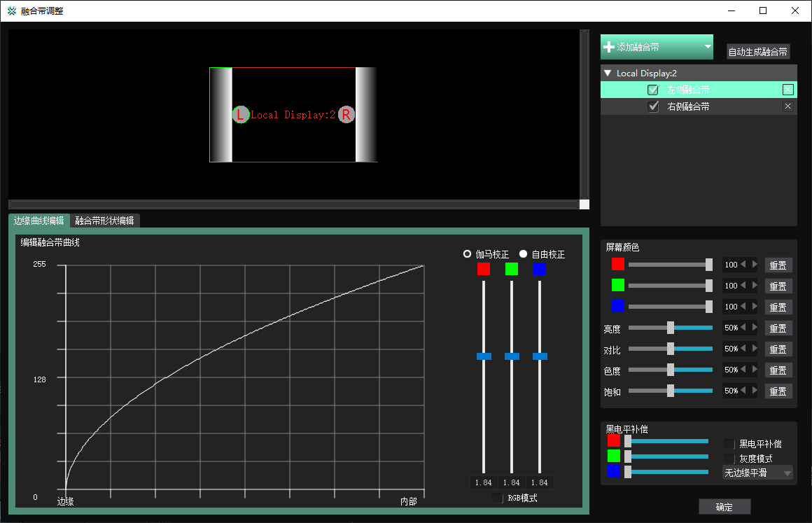Viewport: 812px width, 523px height.
Task: Enable the RGB模式 checkbox
Action: [x=498, y=498]
